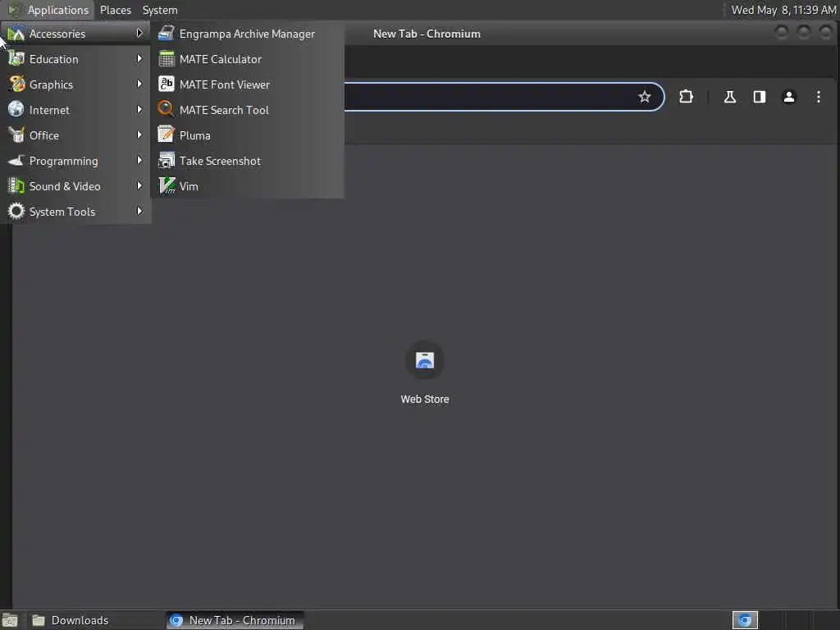Expand the Internet submenu arrow
Viewport: 840px width, 630px height.
[x=139, y=109]
